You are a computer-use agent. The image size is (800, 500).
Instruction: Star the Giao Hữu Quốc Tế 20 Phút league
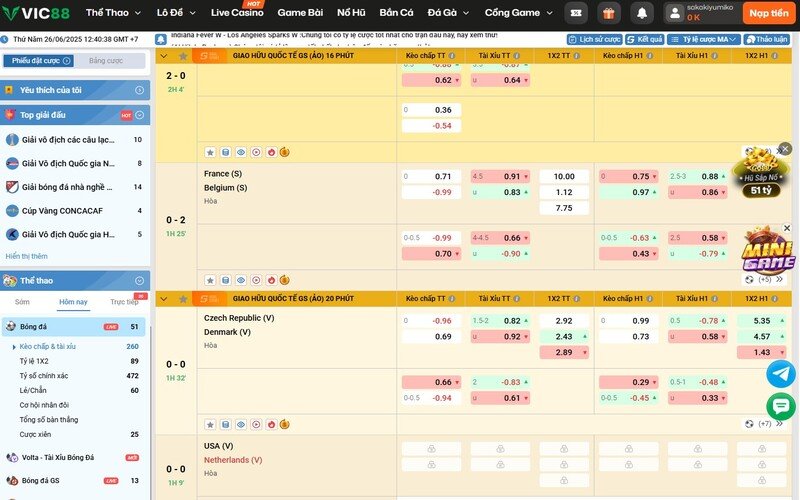click(183, 298)
